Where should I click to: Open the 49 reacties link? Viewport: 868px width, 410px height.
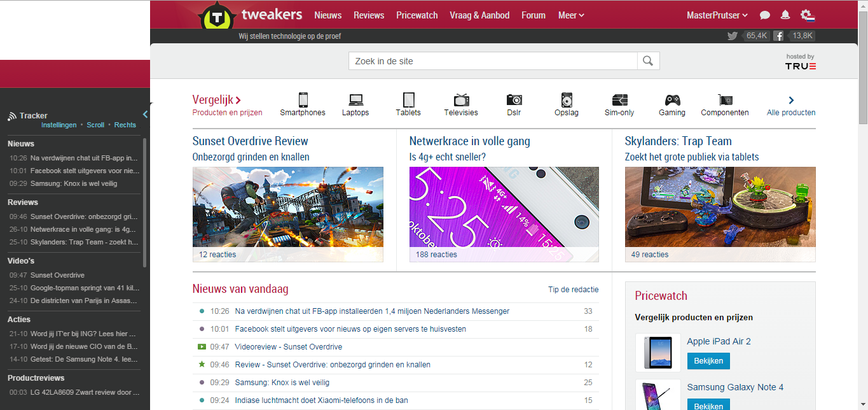tap(650, 255)
